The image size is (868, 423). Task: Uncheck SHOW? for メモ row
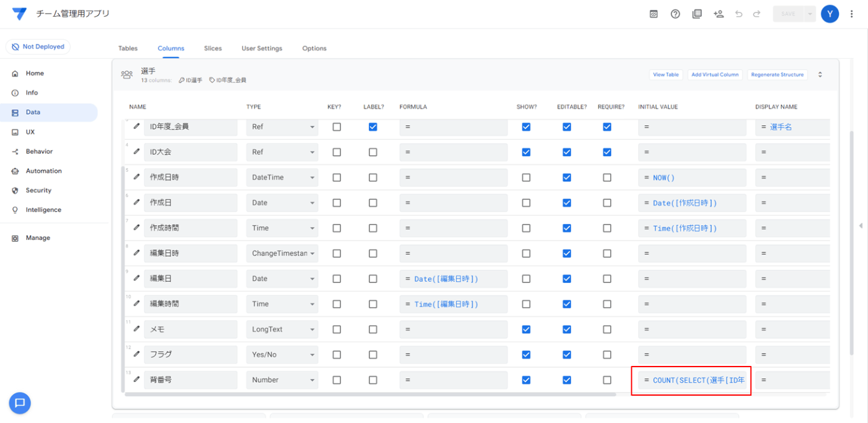tap(526, 329)
